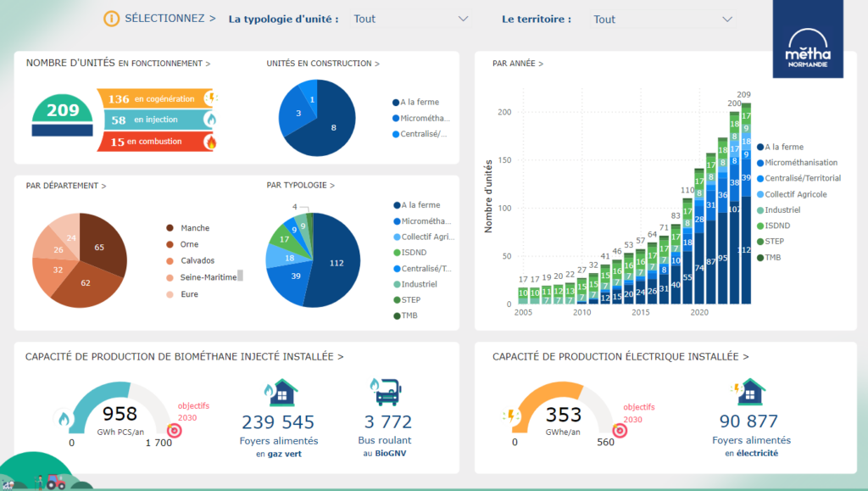The image size is (868, 491).
Task: Click 'A la ferme' in the Par typologie legend
Action: point(420,205)
